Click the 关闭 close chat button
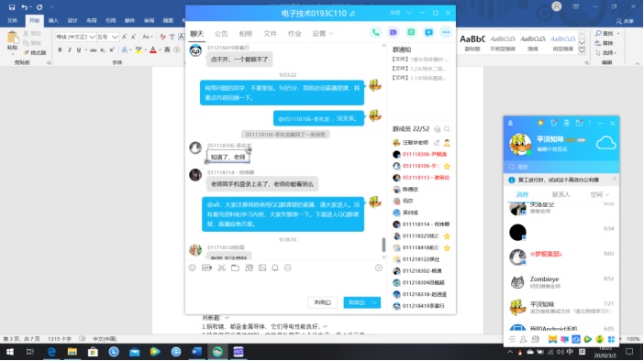Image resolution: width=644 pixels, height=361 pixels. click(x=322, y=302)
